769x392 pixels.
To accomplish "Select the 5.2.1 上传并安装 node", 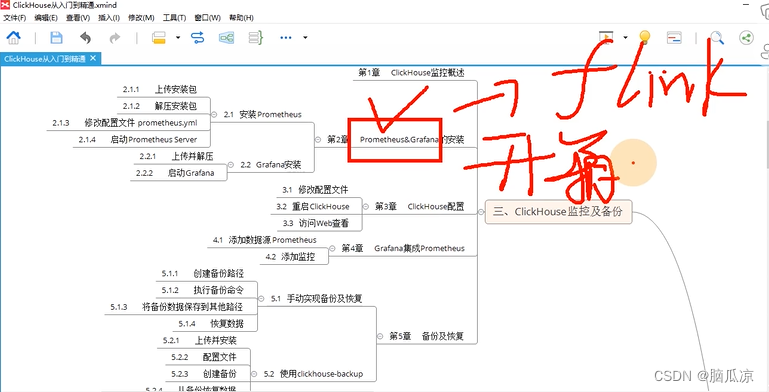I will tap(200, 340).
